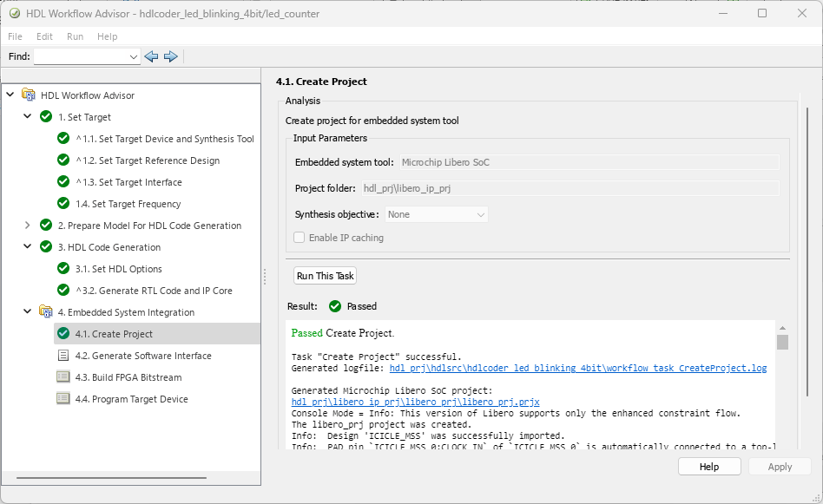Click the Embedded System Integration folder icon
Screen dimensions: 823x504
46,312
